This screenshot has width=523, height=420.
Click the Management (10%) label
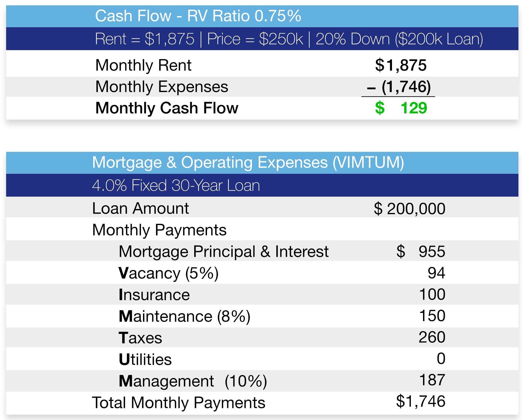(193, 381)
